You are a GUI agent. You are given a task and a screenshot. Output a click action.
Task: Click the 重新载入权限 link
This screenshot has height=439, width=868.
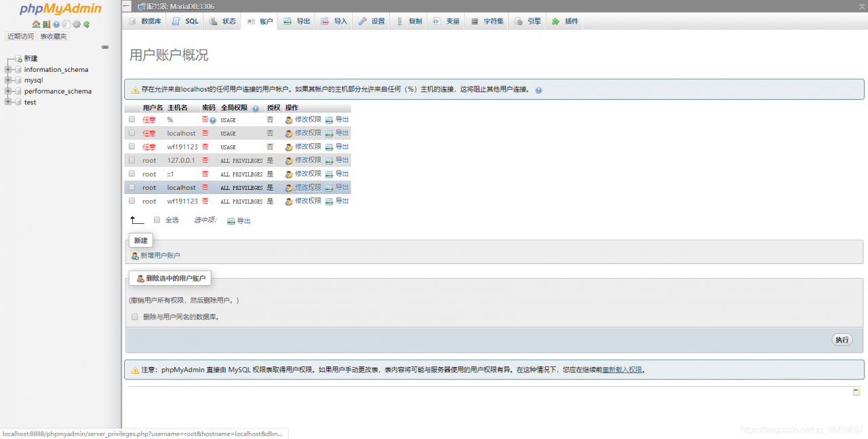[x=623, y=370]
